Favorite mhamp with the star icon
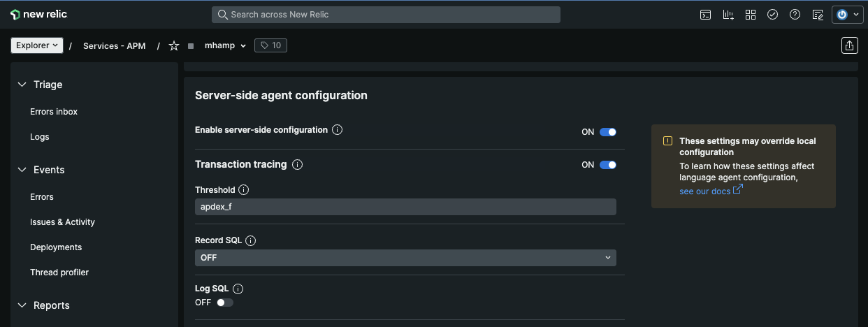The height and width of the screenshot is (327, 868). pyautogui.click(x=174, y=45)
